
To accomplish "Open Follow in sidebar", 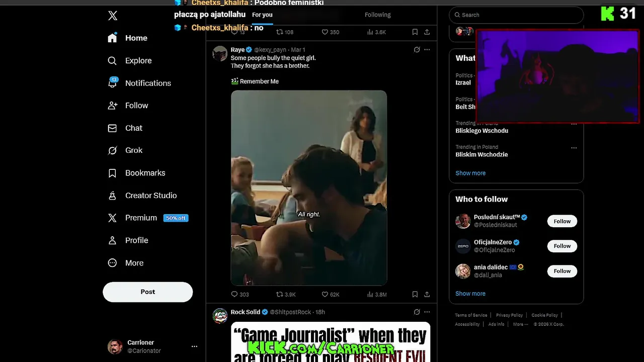I will 128,106.
